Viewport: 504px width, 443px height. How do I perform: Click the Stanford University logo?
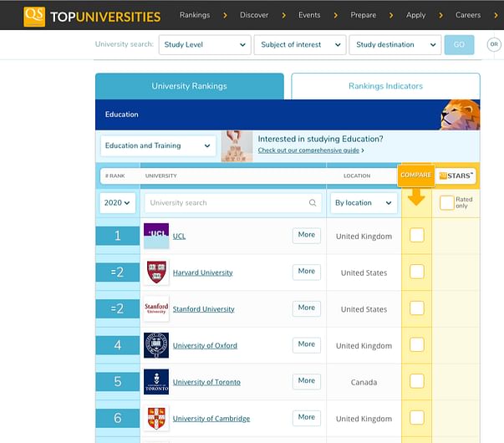coord(156,308)
